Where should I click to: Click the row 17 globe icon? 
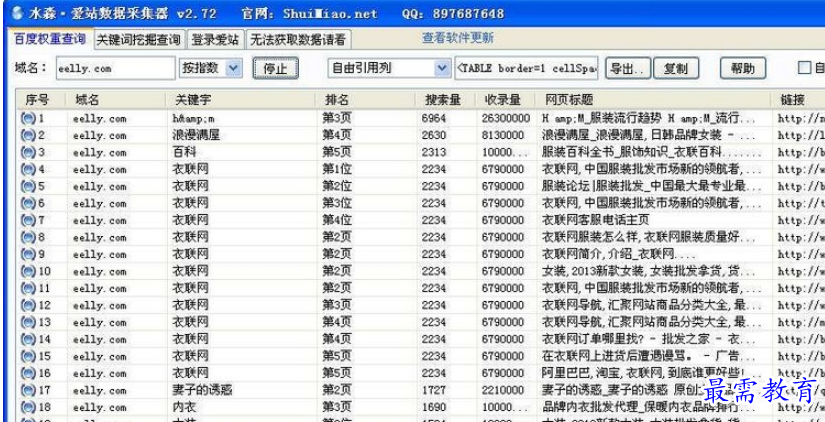click(28, 390)
